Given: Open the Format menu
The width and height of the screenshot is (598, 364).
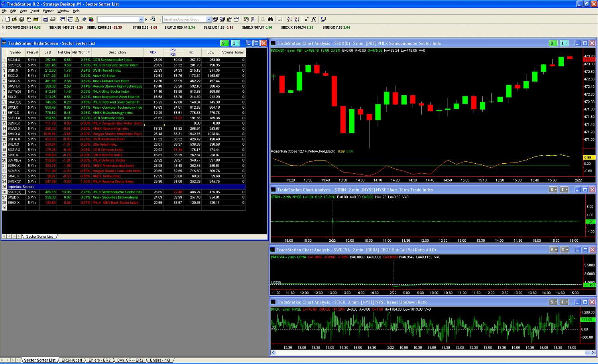Looking at the screenshot, I should pos(48,11).
